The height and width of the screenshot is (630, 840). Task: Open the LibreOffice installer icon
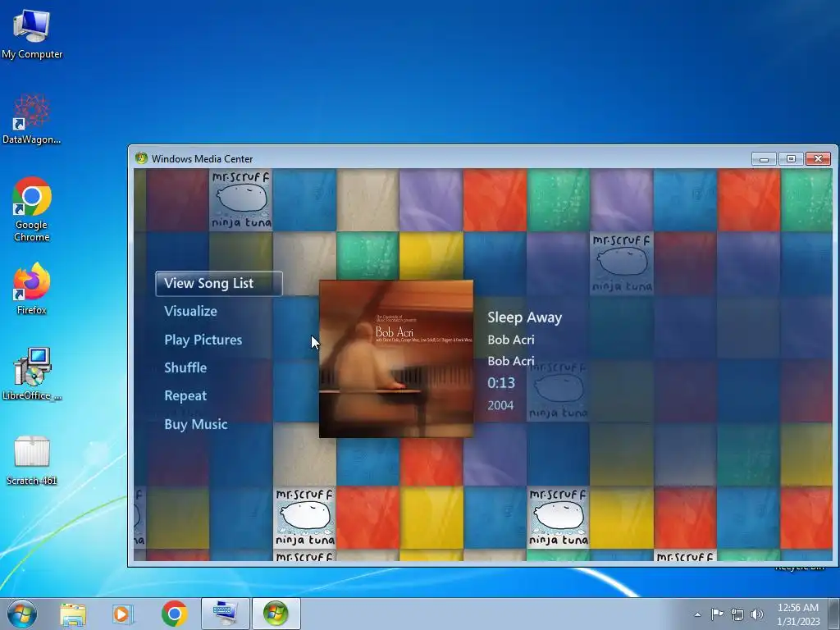click(32, 374)
